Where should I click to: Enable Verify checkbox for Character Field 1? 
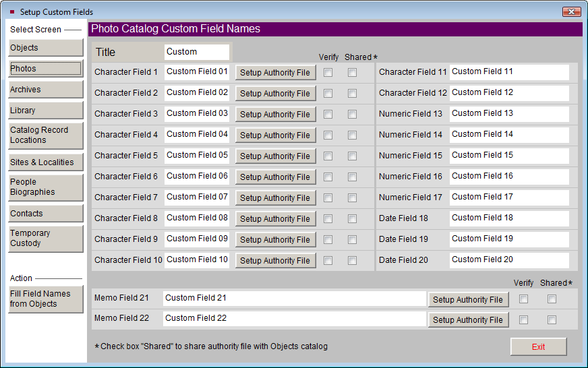coord(328,73)
